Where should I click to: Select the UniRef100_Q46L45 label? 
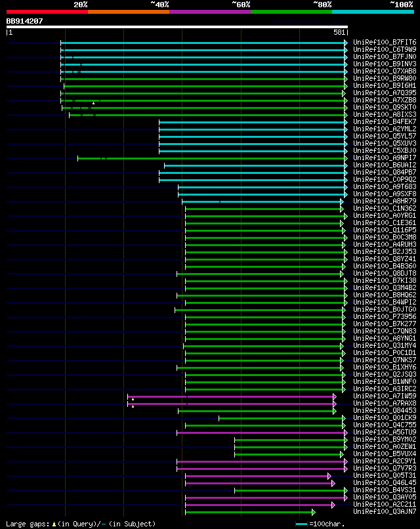tap(385, 483)
